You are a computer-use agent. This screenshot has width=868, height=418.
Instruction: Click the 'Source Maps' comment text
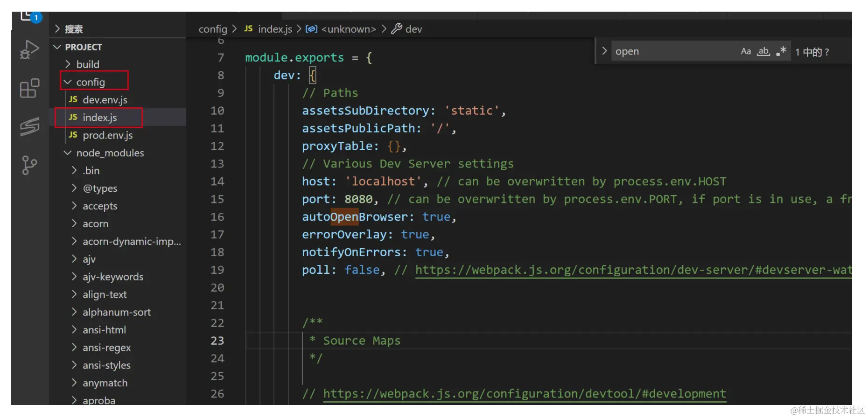[x=362, y=341]
